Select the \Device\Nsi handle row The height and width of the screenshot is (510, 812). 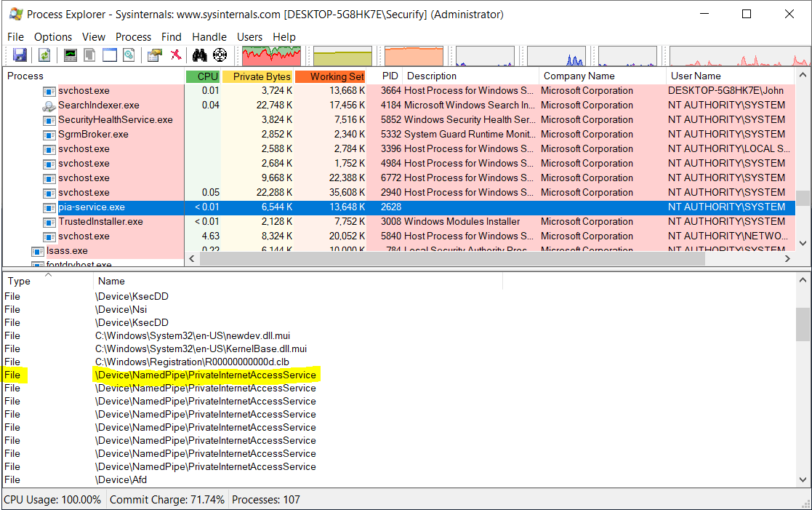399,309
